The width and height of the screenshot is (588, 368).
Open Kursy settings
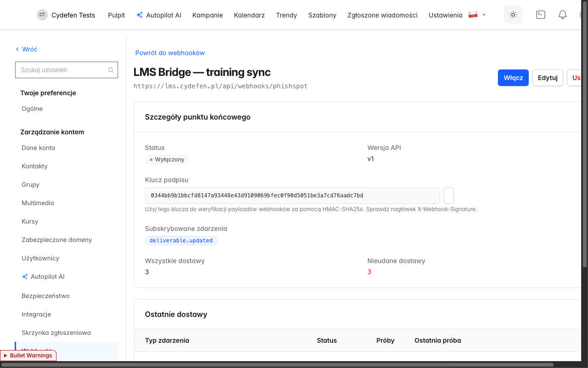point(30,221)
